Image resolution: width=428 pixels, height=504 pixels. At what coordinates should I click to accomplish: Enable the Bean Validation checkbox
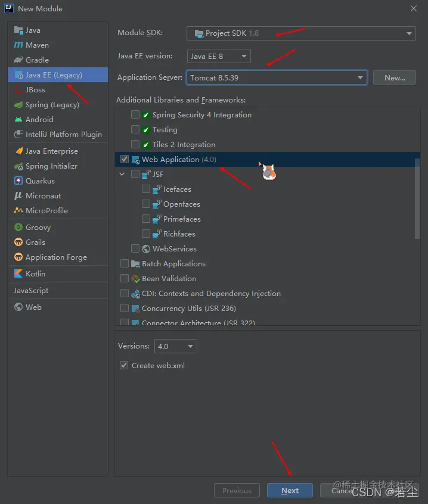pyautogui.click(x=124, y=278)
